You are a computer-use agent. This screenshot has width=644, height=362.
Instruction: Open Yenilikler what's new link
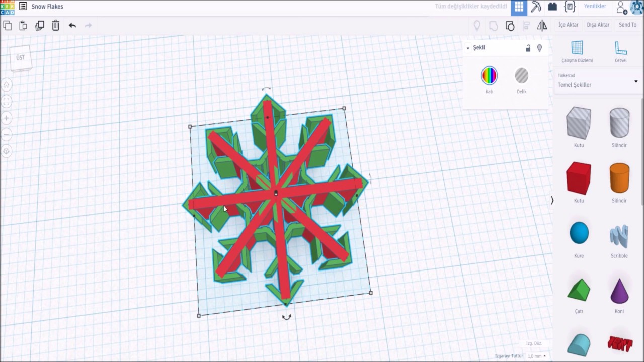595,7
